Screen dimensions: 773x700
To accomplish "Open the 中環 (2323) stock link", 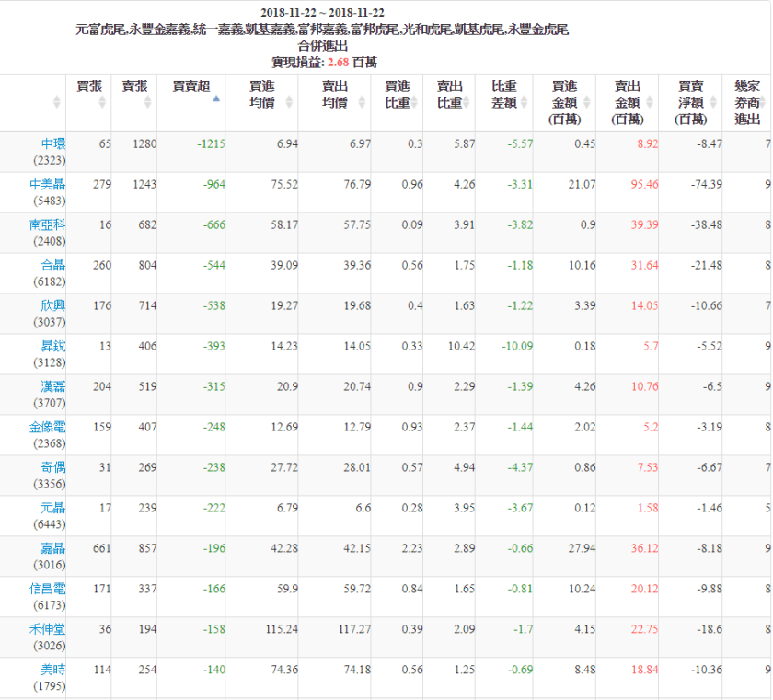I will pyautogui.click(x=53, y=144).
